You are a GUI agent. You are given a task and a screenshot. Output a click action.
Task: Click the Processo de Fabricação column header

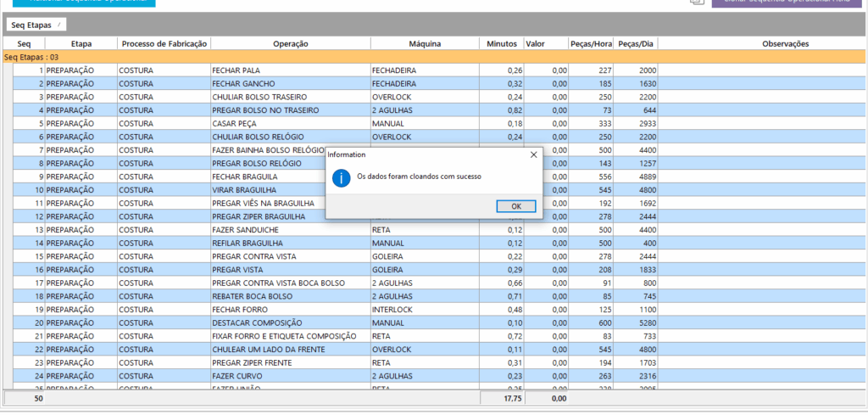164,43
